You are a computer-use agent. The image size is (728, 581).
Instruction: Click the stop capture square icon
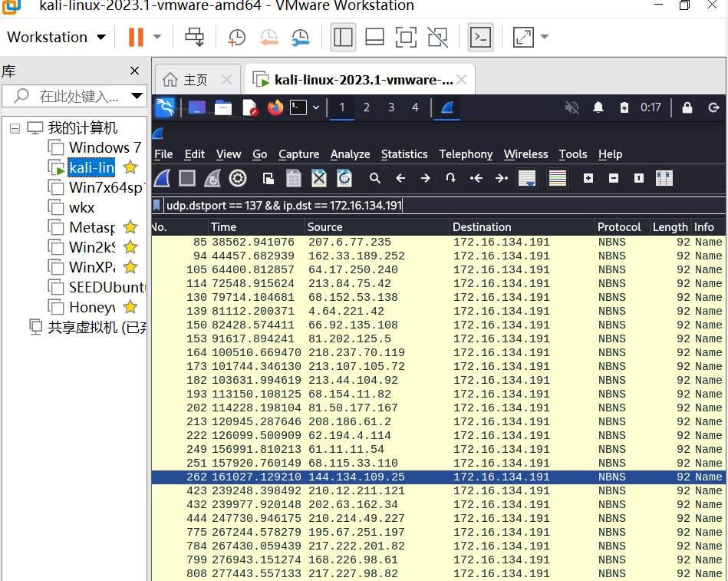click(187, 178)
